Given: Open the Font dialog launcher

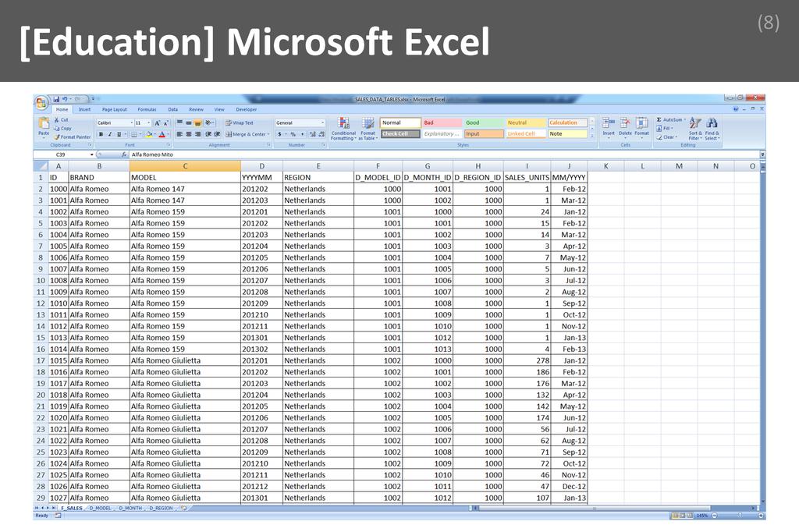Looking at the screenshot, I should tap(169, 145).
